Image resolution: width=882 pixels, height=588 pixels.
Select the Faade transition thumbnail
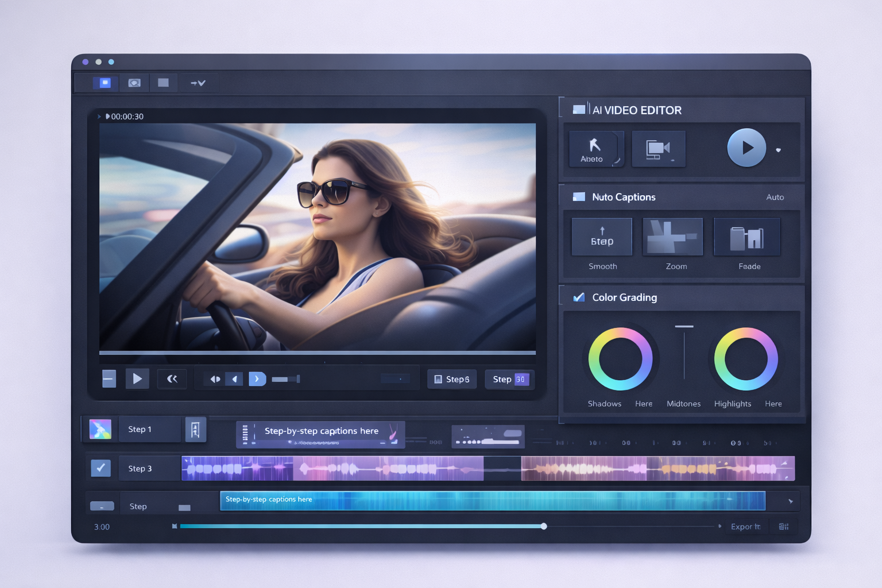[747, 237]
